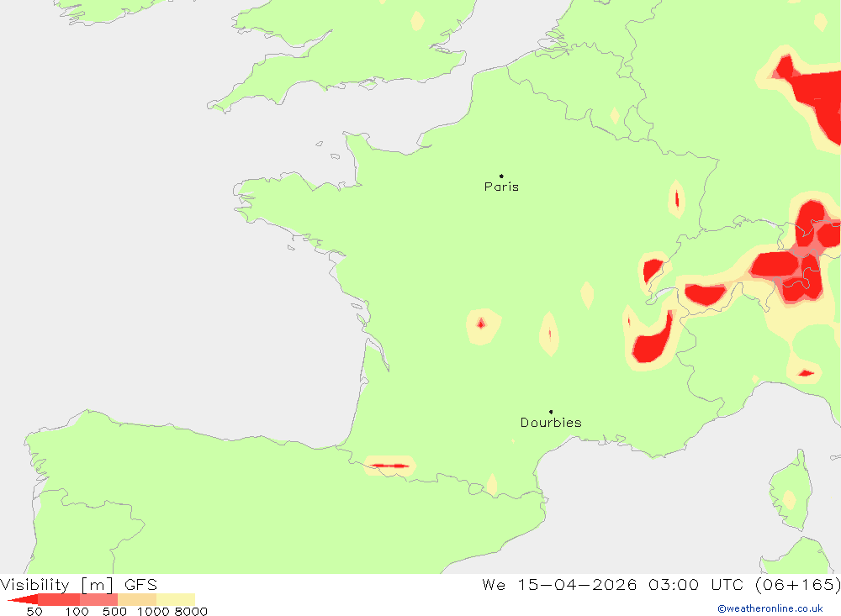Pick the pale yellow 1000-8000 legend swatch
The width and height of the screenshot is (841, 616).
(176, 599)
